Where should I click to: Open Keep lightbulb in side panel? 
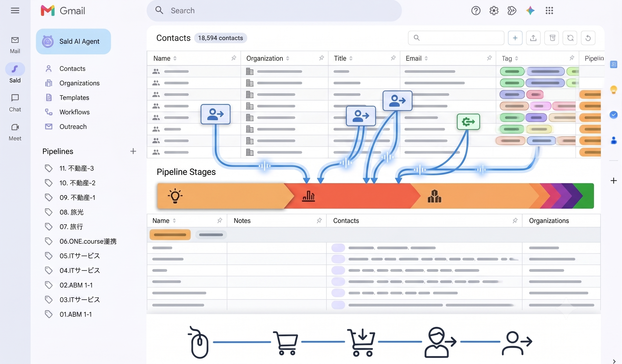(x=614, y=90)
